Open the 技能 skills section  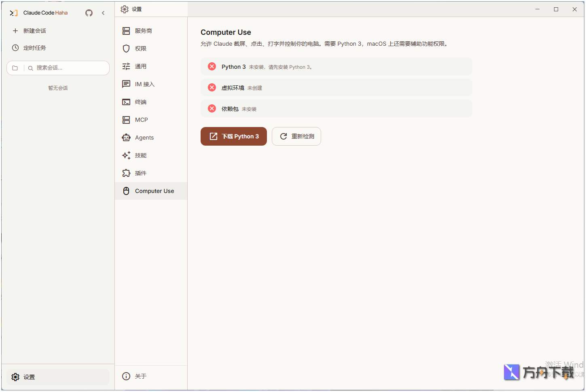point(140,155)
